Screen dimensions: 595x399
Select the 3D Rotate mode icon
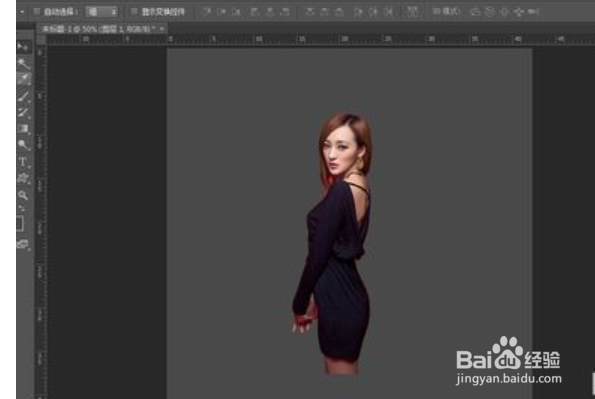(x=475, y=12)
